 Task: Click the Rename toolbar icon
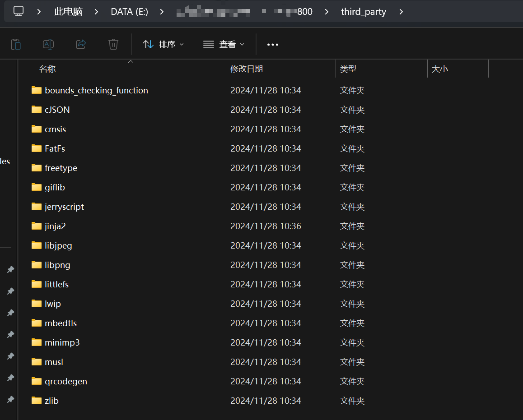click(48, 44)
